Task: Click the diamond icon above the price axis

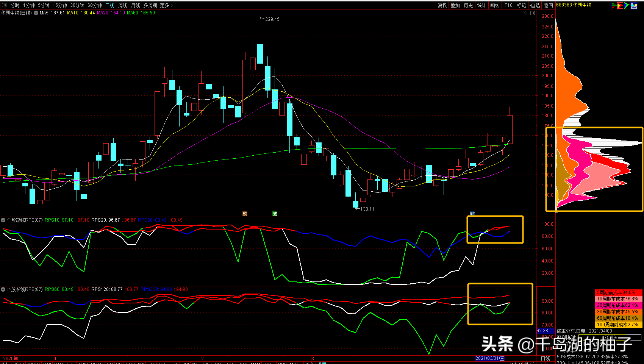Action: (525, 13)
